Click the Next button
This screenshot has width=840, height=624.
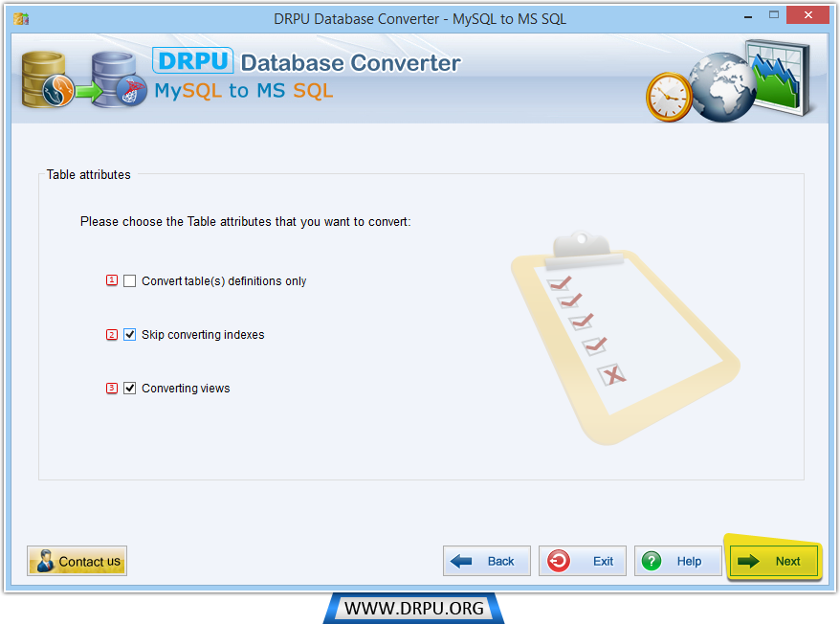774,561
